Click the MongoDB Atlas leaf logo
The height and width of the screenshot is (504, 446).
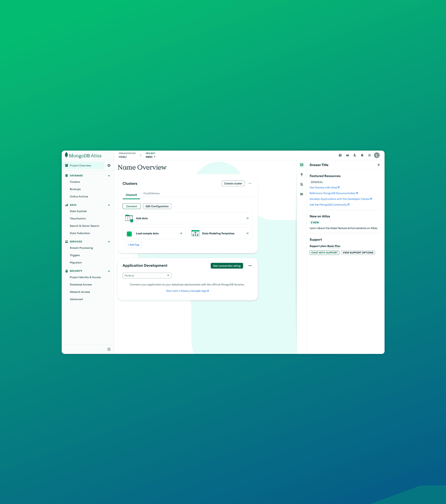(x=66, y=155)
